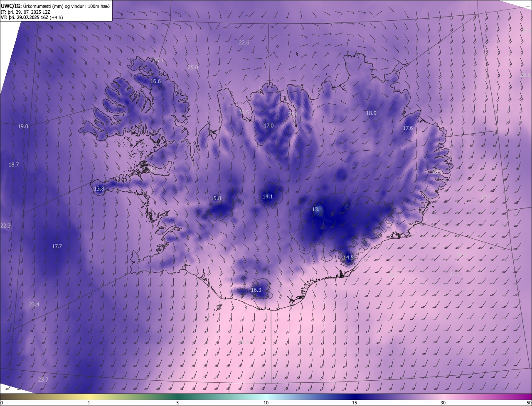
Task: Click the 25.5 value label
Action: 244,113
